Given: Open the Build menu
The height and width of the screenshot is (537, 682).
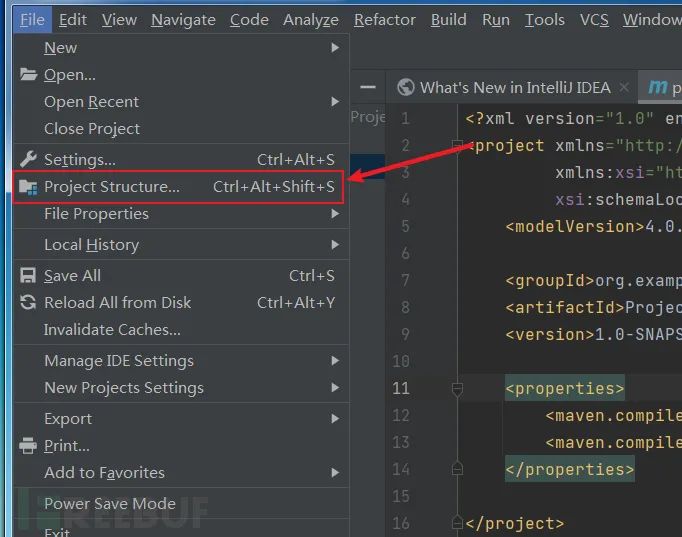Looking at the screenshot, I should [448, 20].
